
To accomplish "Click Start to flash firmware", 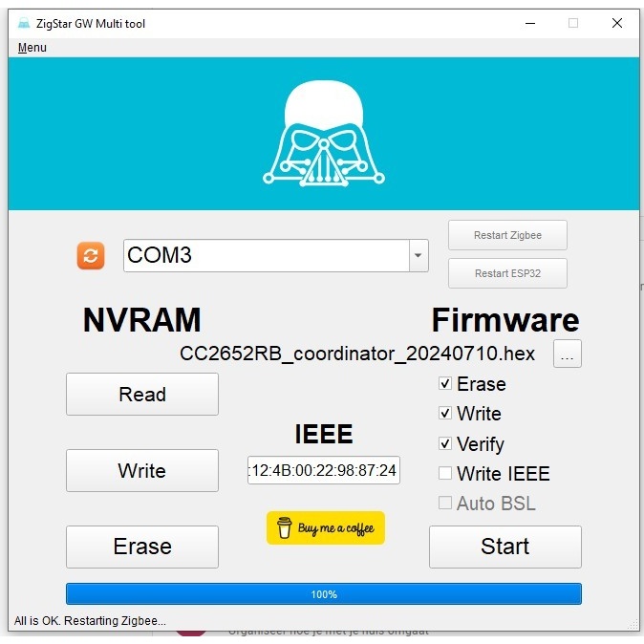I will coord(505,547).
